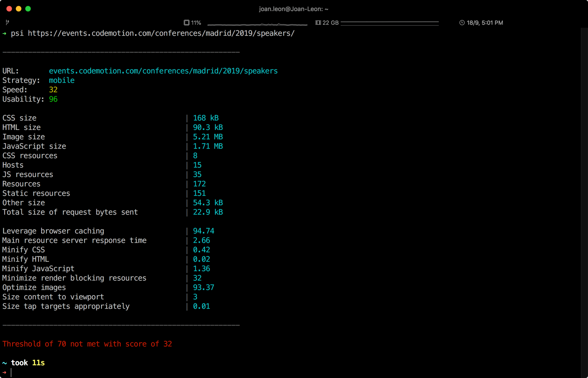
Task: Click the clock icon next to date
Action: (462, 23)
